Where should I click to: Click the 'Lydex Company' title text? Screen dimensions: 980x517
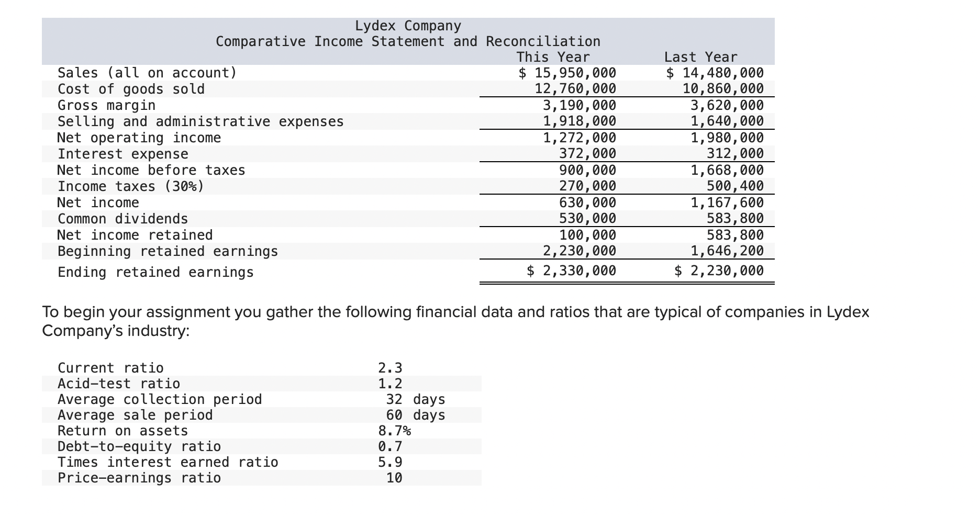(x=408, y=26)
